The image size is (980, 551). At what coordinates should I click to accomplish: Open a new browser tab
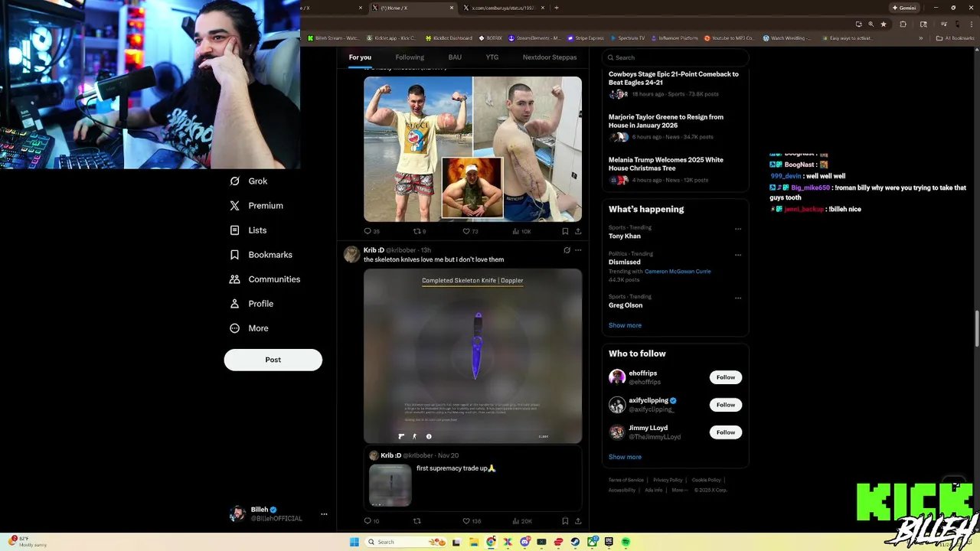557,8
